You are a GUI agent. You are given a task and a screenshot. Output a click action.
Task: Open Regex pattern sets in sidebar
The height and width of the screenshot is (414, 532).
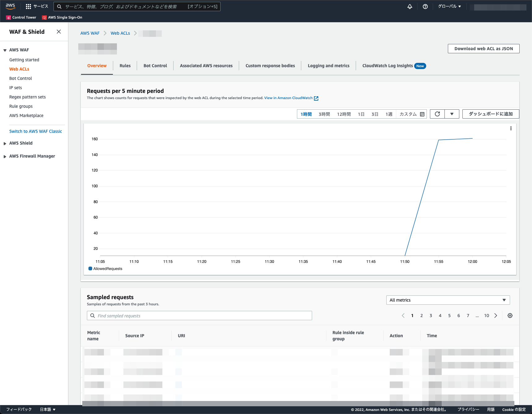(28, 97)
